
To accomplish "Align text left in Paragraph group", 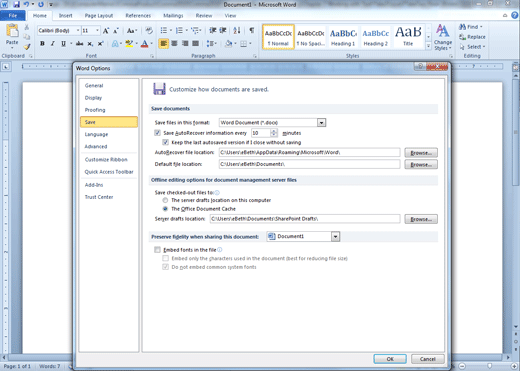I will [x=163, y=44].
